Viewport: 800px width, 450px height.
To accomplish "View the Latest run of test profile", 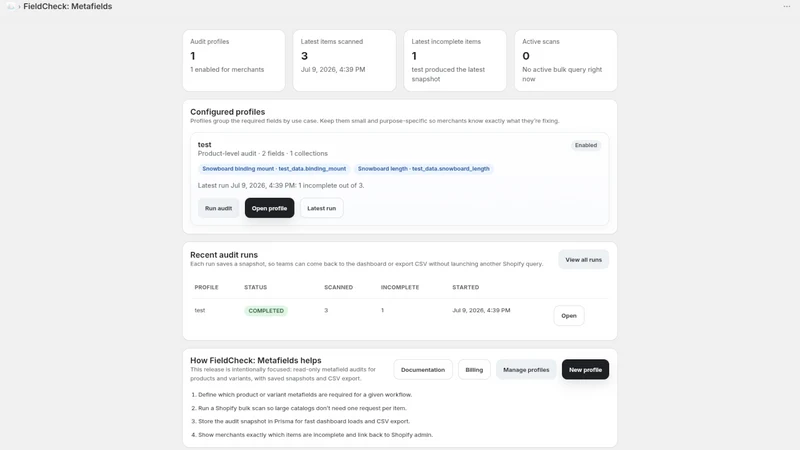I will pos(321,208).
